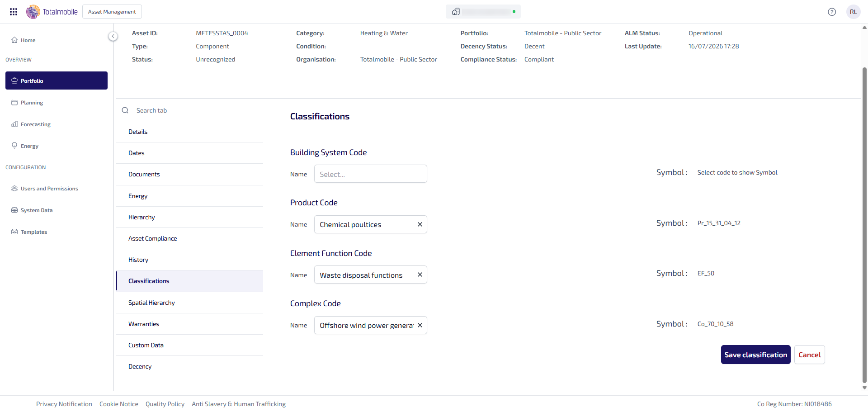The image size is (868, 412).
Task: Open the apps grid launcher icon
Action: [14, 12]
